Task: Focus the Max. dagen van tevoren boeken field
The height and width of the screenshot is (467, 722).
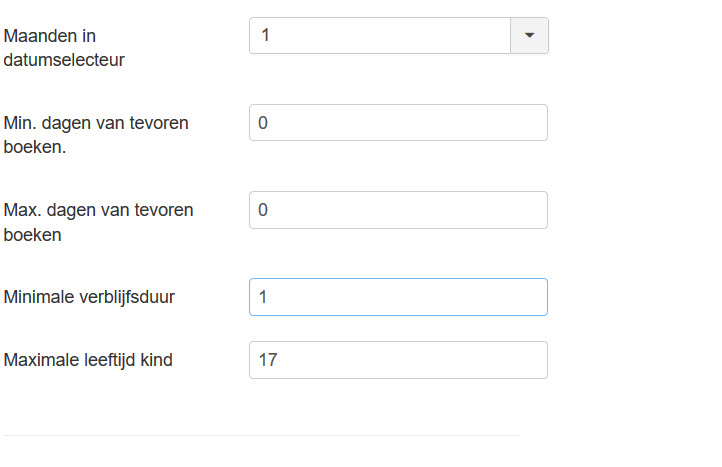Action: point(398,209)
